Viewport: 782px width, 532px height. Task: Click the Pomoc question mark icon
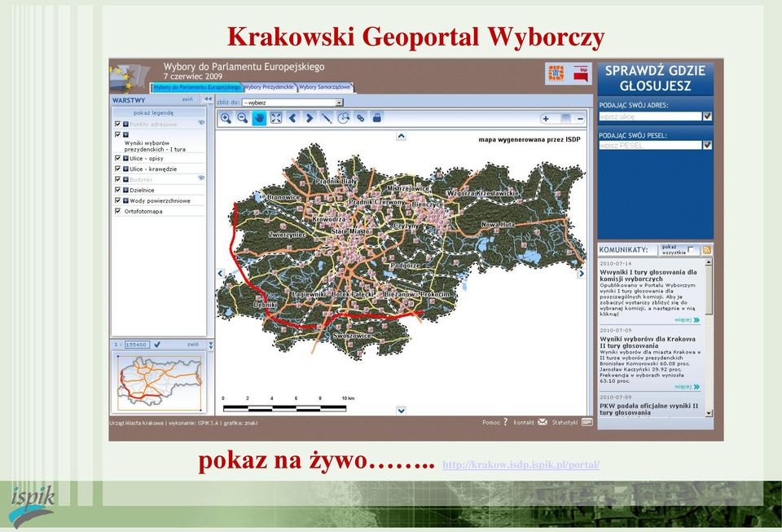(x=505, y=422)
